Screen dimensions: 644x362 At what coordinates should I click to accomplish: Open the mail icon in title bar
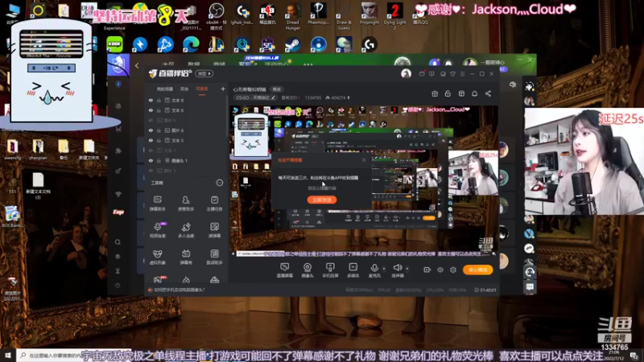click(422, 74)
